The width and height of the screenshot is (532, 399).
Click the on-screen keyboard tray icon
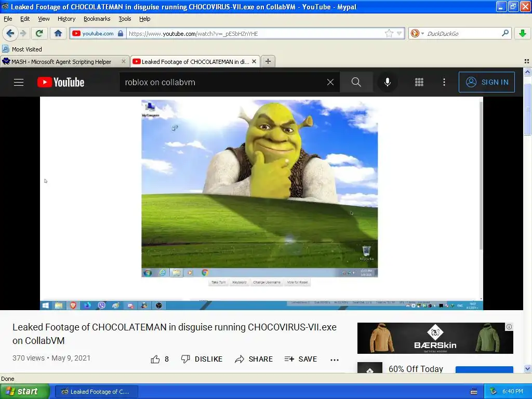click(474, 392)
